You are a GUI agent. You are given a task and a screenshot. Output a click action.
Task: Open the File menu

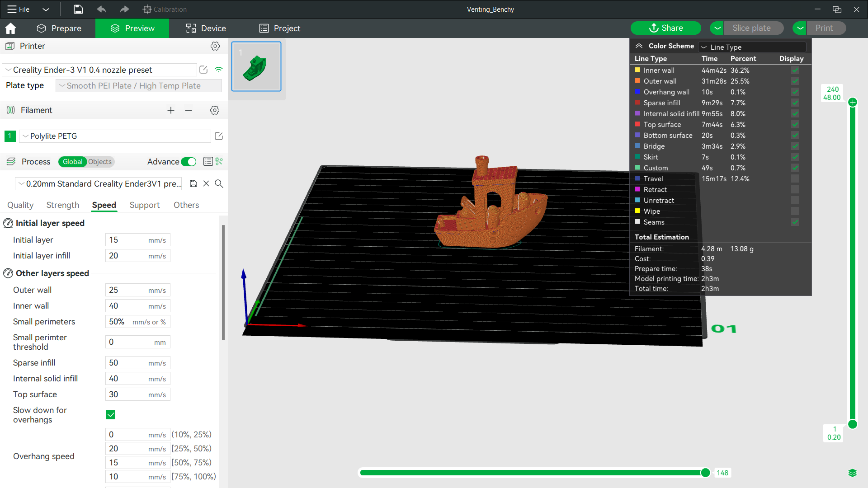[19, 9]
